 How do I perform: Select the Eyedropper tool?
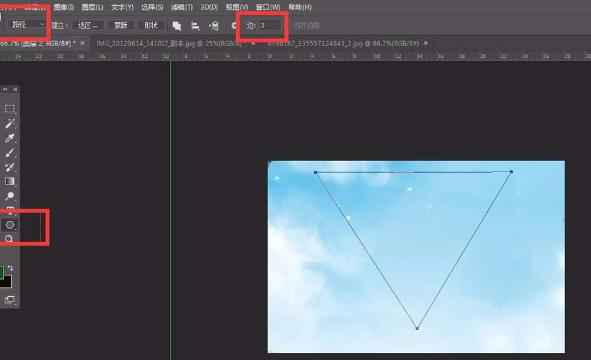(10, 138)
